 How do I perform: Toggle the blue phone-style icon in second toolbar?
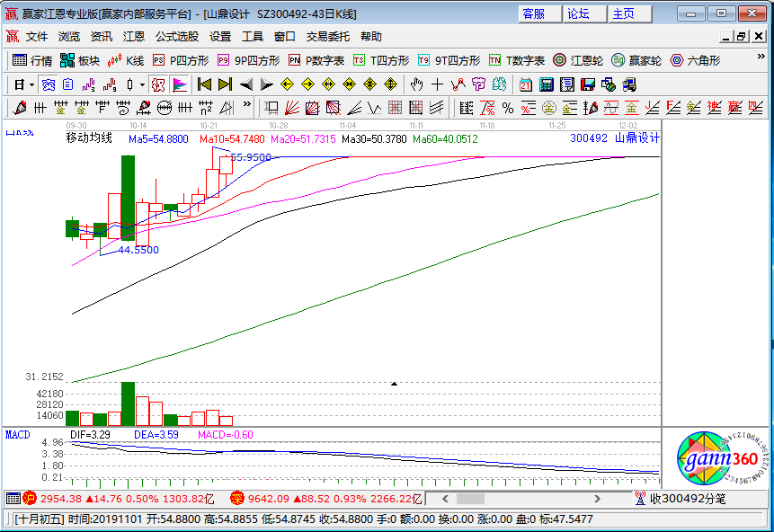48,84
